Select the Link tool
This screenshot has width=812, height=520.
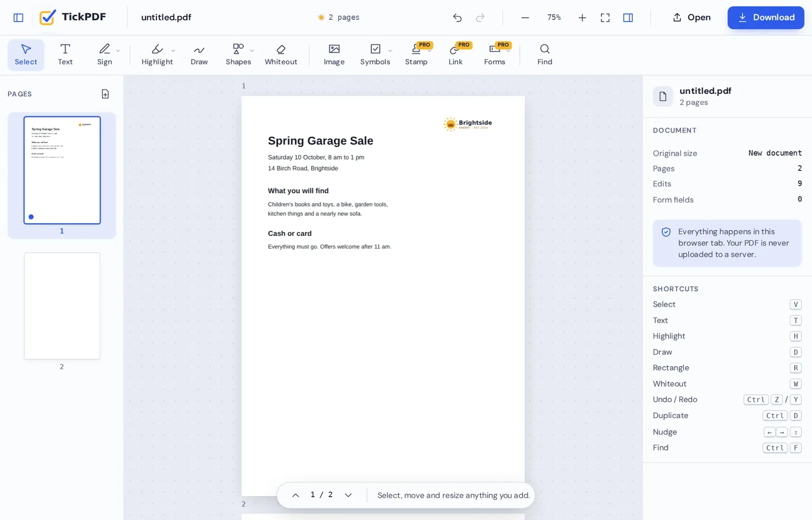coord(455,55)
